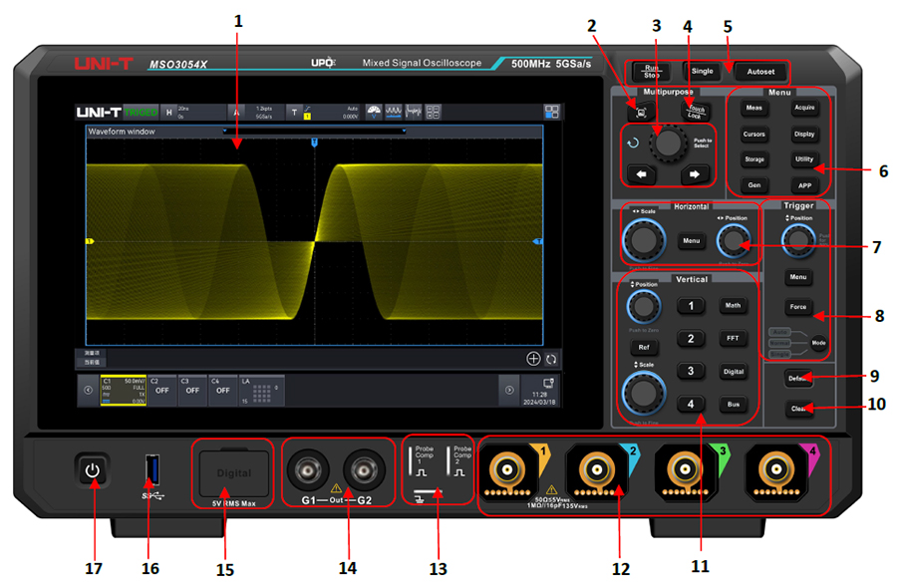The image size is (897, 588).
Task: Tap the right blue triangle on waveform window bar
Action: pyautogui.click(x=404, y=131)
